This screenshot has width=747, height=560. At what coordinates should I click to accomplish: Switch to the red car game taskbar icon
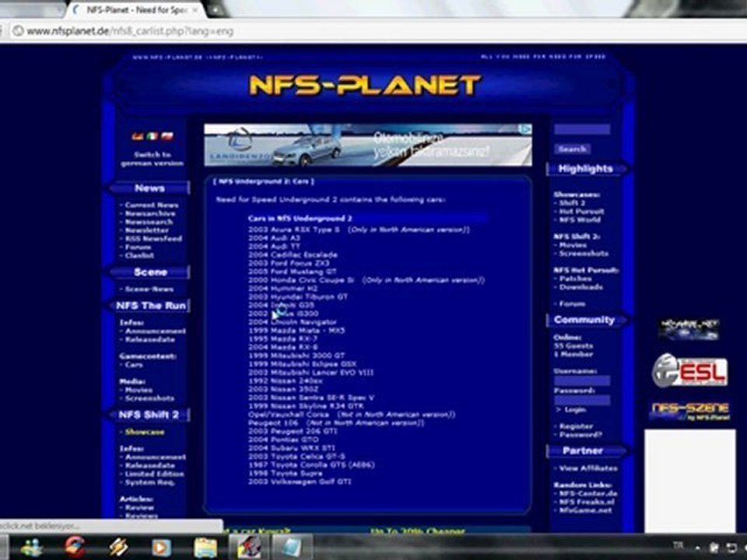249,547
